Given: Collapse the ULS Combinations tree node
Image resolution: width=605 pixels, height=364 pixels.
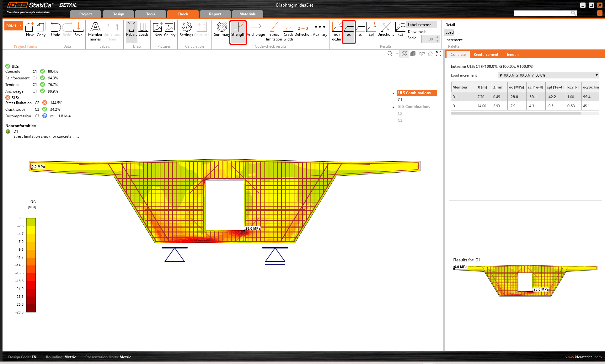Looking at the screenshot, I should [x=393, y=93].
